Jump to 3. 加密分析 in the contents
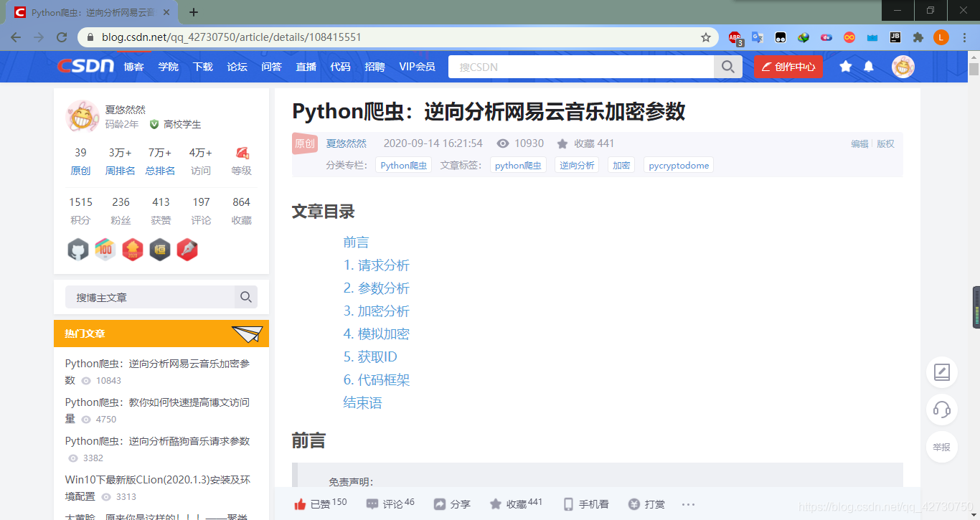The height and width of the screenshot is (520, 980). [x=377, y=311]
